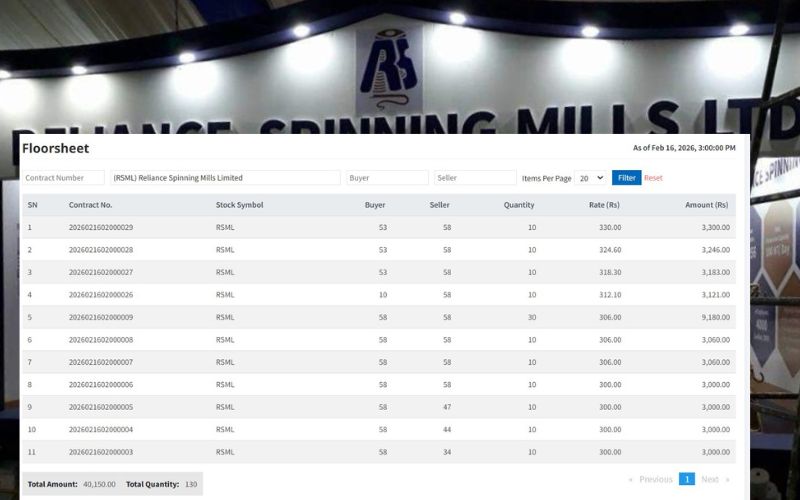Click the Seller column header
Image resolution: width=800 pixels, height=500 pixels.
439,205
